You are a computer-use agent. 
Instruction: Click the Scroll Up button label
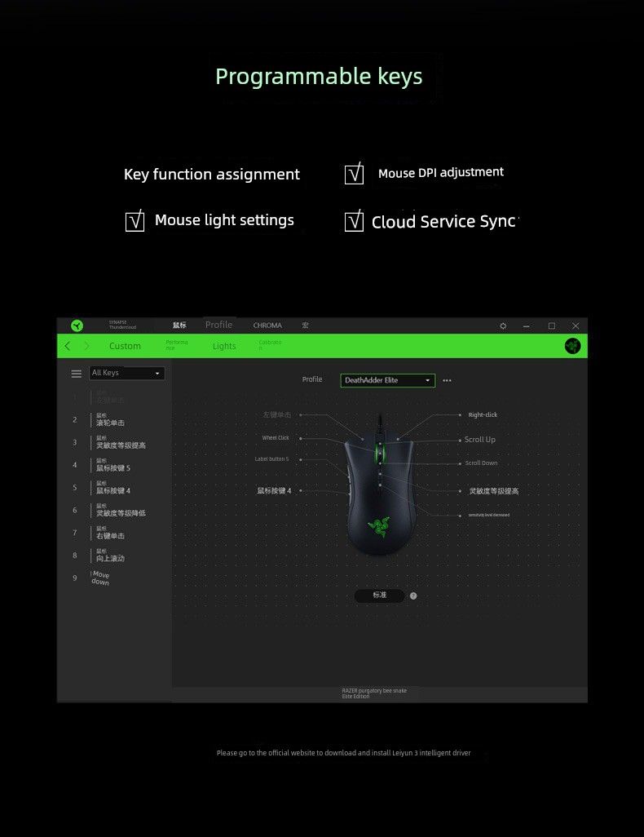[x=479, y=440]
